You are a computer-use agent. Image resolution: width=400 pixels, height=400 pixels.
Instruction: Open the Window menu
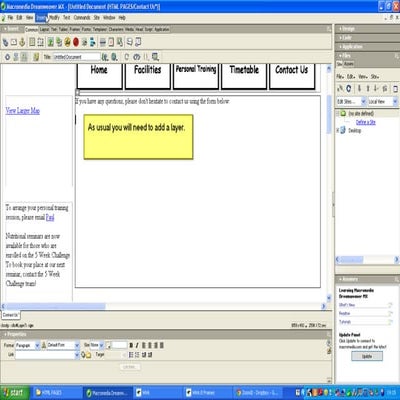(x=109, y=17)
